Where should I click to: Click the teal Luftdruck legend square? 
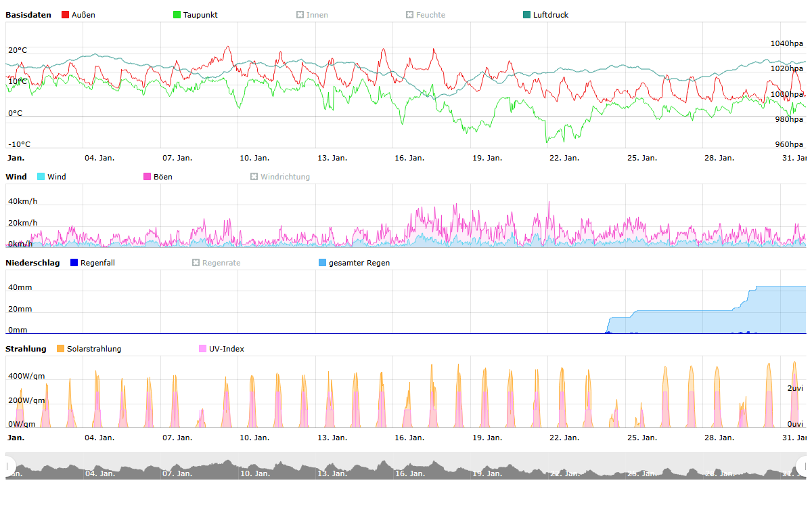527,15
